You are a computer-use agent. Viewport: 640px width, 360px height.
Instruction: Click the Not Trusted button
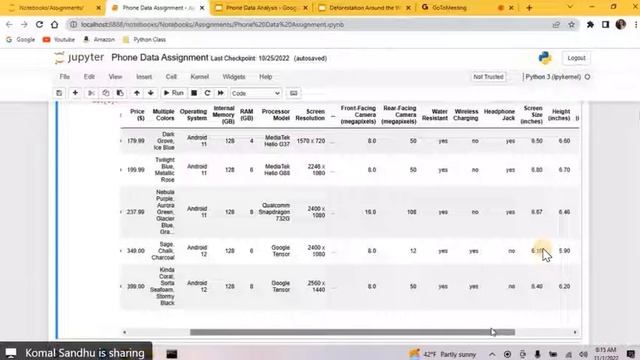coord(488,77)
